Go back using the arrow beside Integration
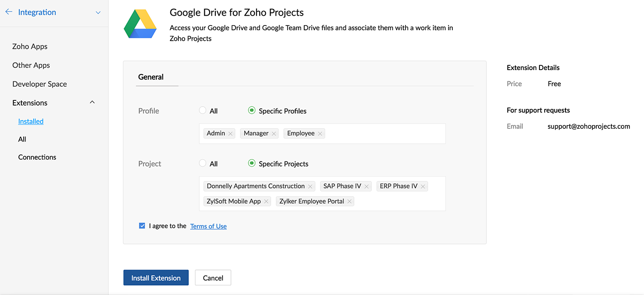 coord(9,12)
